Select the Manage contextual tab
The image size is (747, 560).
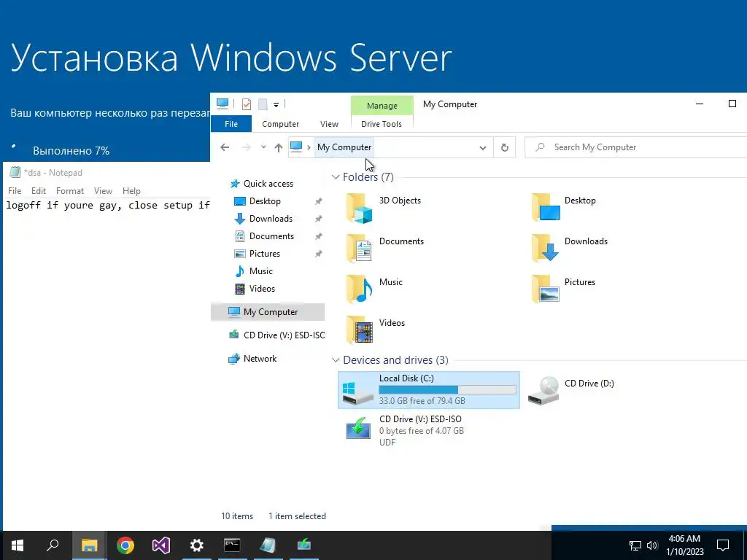click(382, 106)
